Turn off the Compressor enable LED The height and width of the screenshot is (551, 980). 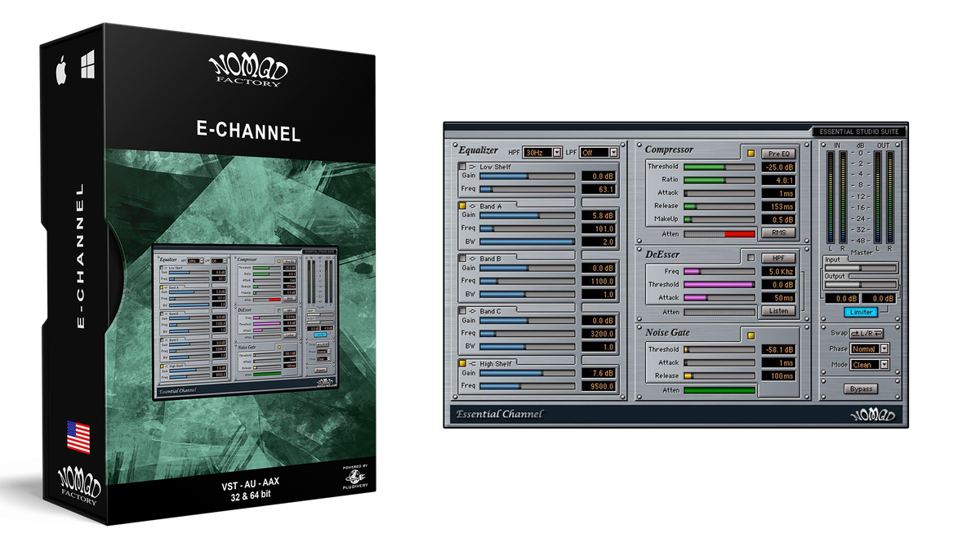751,153
